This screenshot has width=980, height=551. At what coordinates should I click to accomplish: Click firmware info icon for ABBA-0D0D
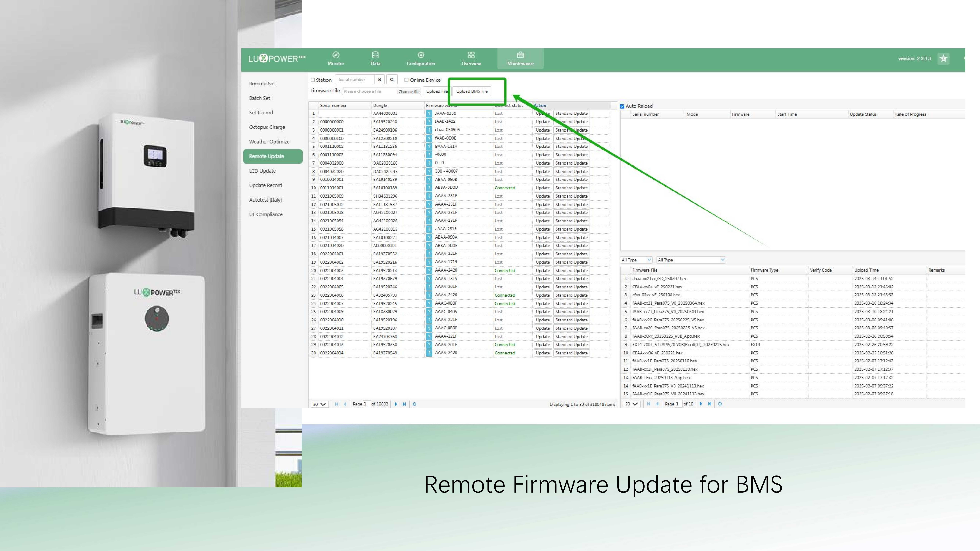click(x=429, y=188)
